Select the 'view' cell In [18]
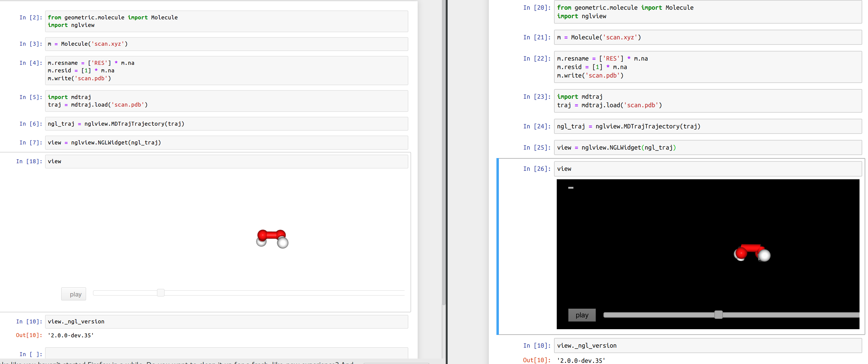 tap(226, 161)
